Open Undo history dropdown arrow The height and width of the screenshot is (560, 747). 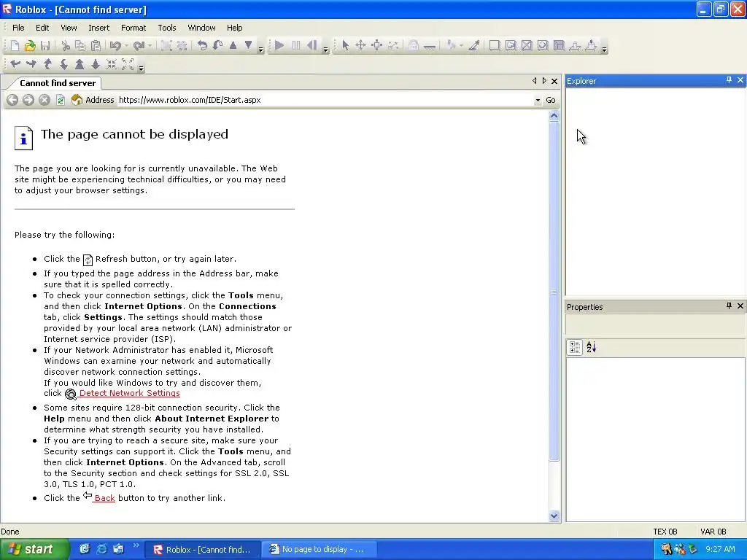point(126,46)
